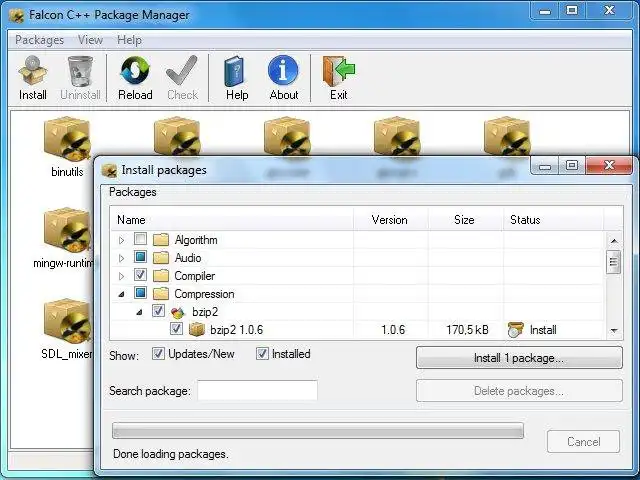Viewport: 640px width, 480px height.
Task: Uncheck the bzip2 1.0.6 package checkbox
Action: [x=176, y=329]
